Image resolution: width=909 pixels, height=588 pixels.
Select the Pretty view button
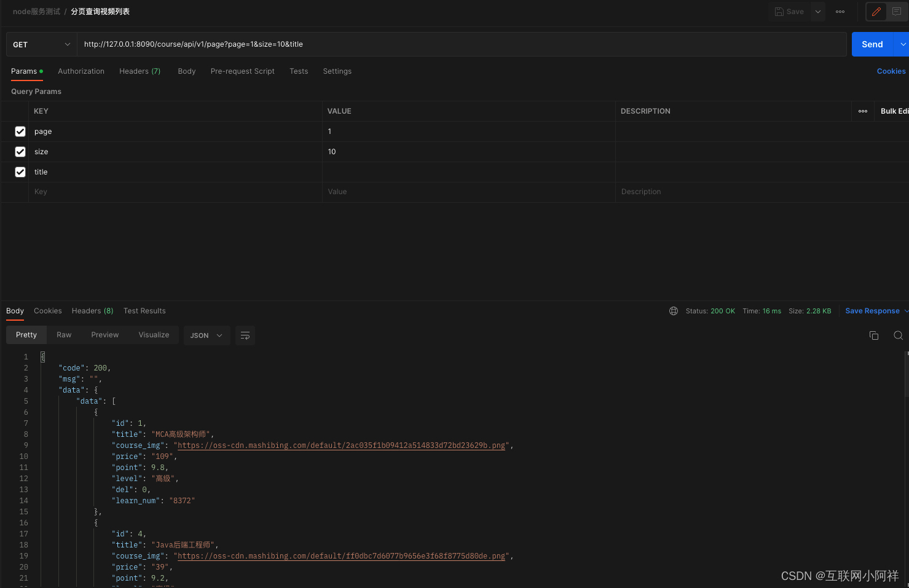[x=26, y=335]
